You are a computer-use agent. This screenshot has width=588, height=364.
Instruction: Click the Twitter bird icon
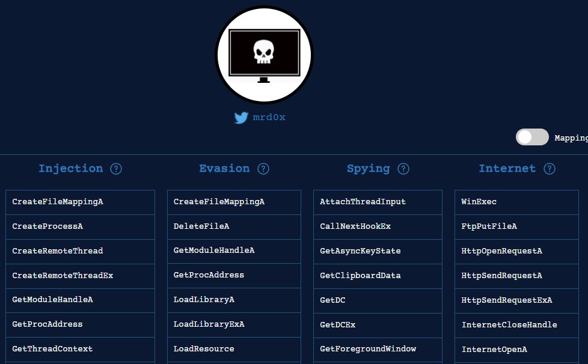241,118
